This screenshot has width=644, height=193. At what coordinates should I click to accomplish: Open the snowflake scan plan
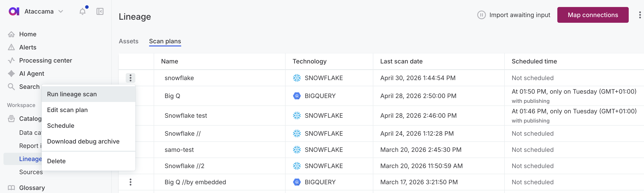pos(179,78)
